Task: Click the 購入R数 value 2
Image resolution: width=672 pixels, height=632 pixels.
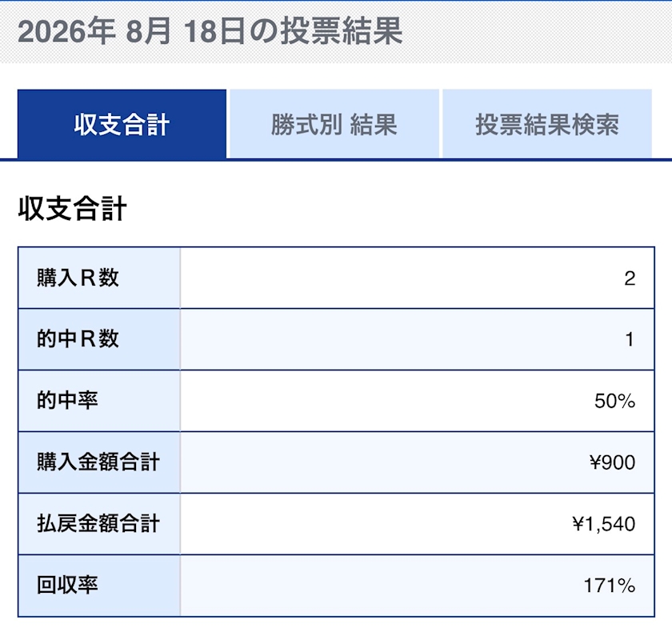Action: tap(630, 278)
